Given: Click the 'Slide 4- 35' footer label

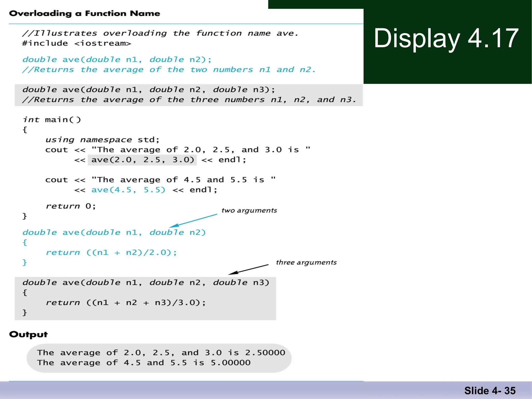Looking at the screenshot, I should (x=490, y=391).
